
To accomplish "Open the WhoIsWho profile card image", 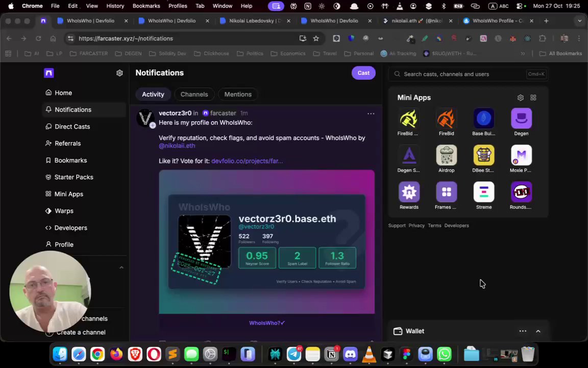I will pyautogui.click(x=266, y=242).
